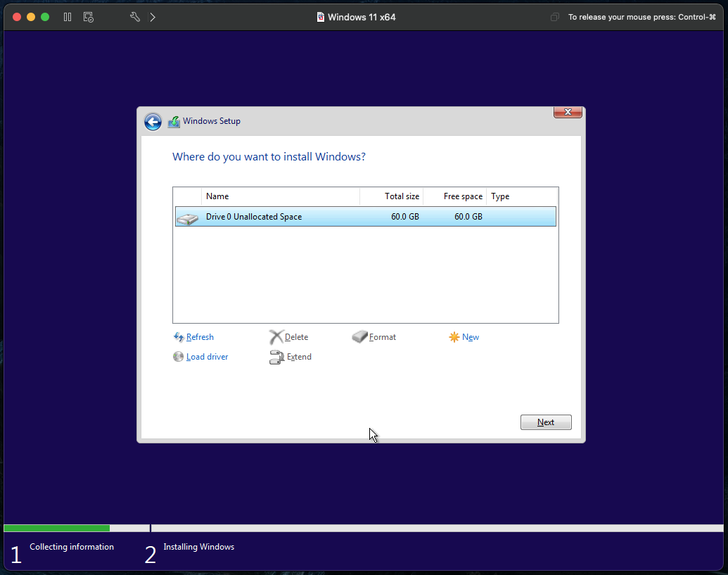Click the Drive 0 hard disk icon
The height and width of the screenshot is (575, 728).
click(x=188, y=219)
